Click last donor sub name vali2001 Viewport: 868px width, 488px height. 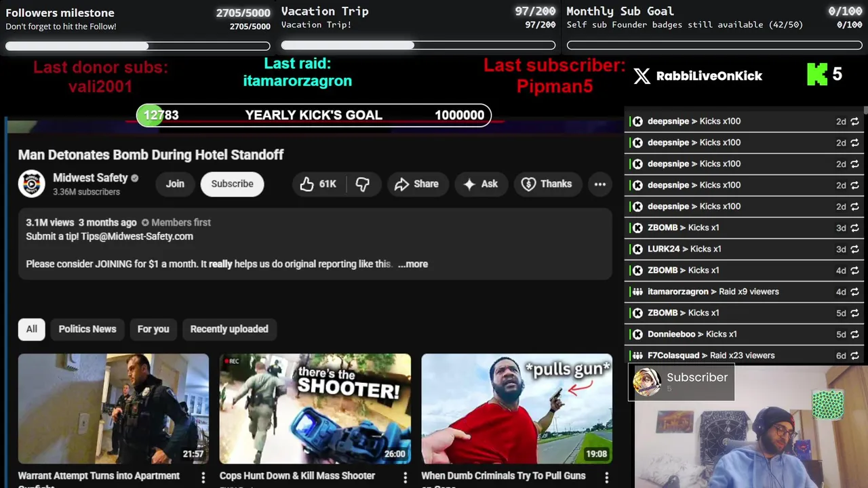point(100,87)
